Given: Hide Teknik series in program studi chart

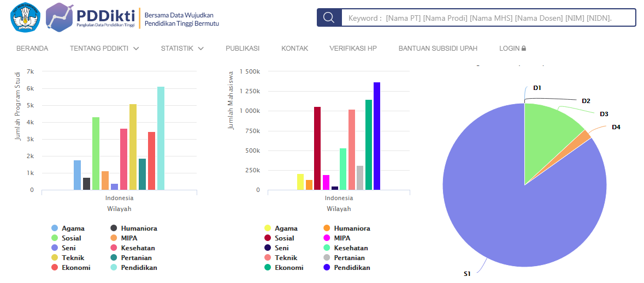Looking at the screenshot, I should point(73,258).
